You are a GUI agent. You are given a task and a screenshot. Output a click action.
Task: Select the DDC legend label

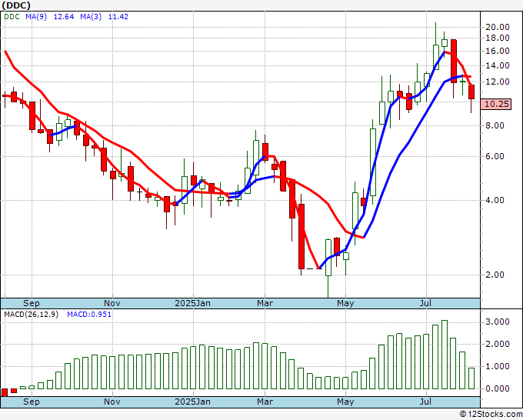click(12, 17)
